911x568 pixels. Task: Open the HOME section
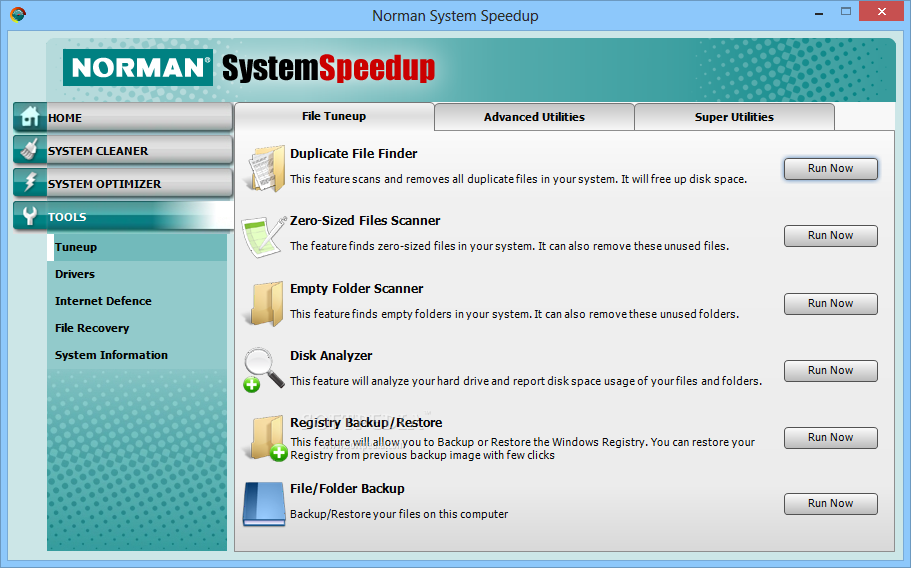pyautogui.click(x=123, y=117)
